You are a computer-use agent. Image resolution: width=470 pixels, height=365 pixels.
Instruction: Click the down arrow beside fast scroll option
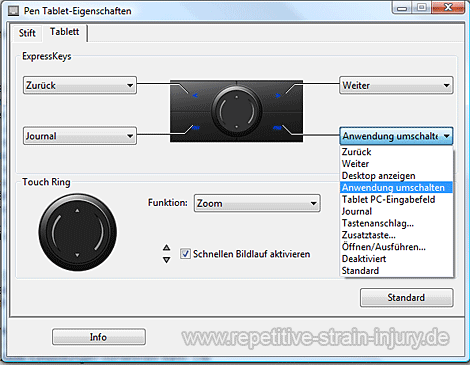click(x=167, y=260)
